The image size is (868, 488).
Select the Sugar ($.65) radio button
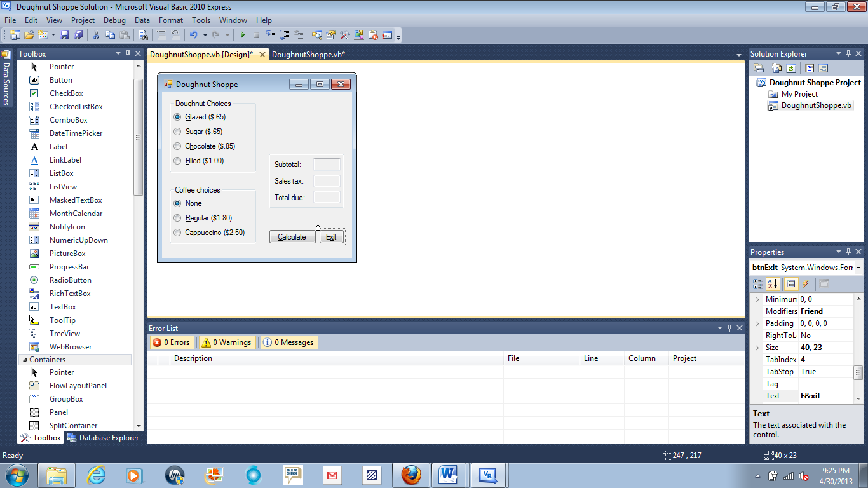[198, 132]
